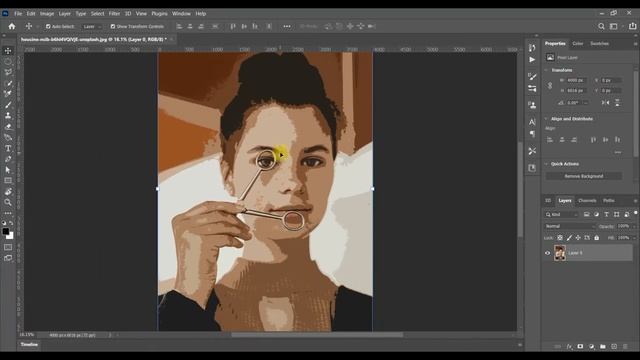Select the Eraser tool
Viewport: 640px width, 360px height.
pyautogui.click(x=8, y=127)
